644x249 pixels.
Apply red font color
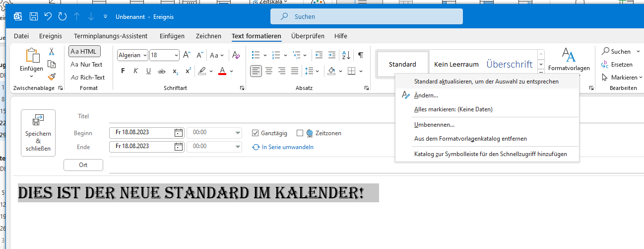tap(222, 71)
